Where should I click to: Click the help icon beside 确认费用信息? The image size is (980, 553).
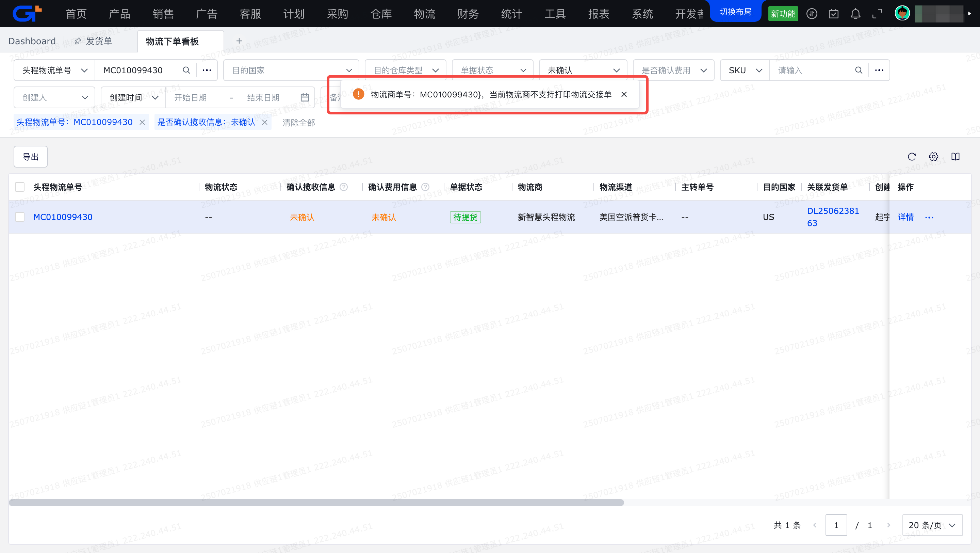click(425, 187)
